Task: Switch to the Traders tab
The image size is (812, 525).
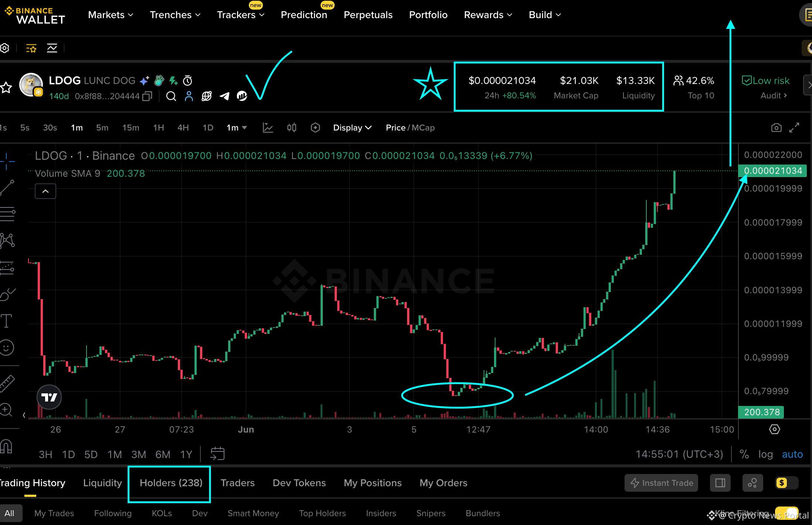Action: coord(238,483)
